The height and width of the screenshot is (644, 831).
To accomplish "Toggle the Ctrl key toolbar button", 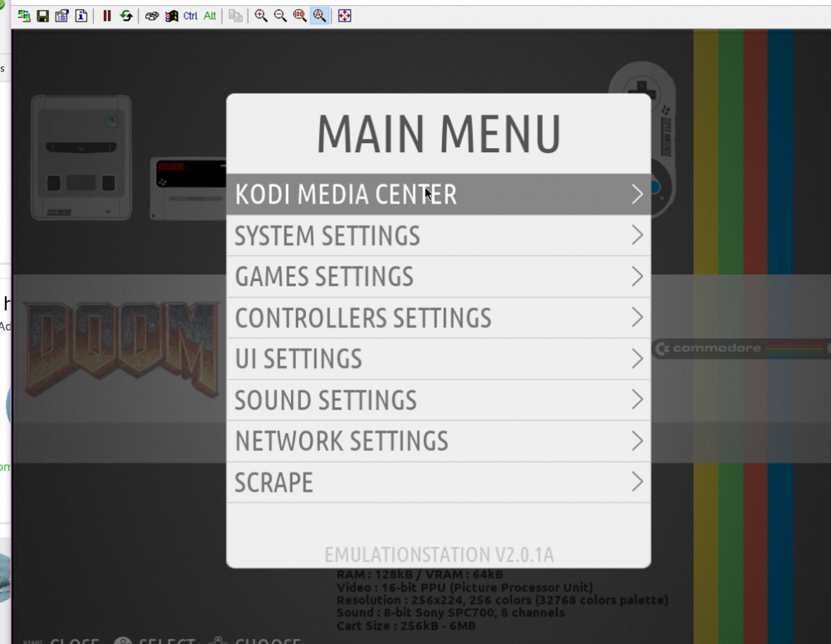I will coord(190,16).
